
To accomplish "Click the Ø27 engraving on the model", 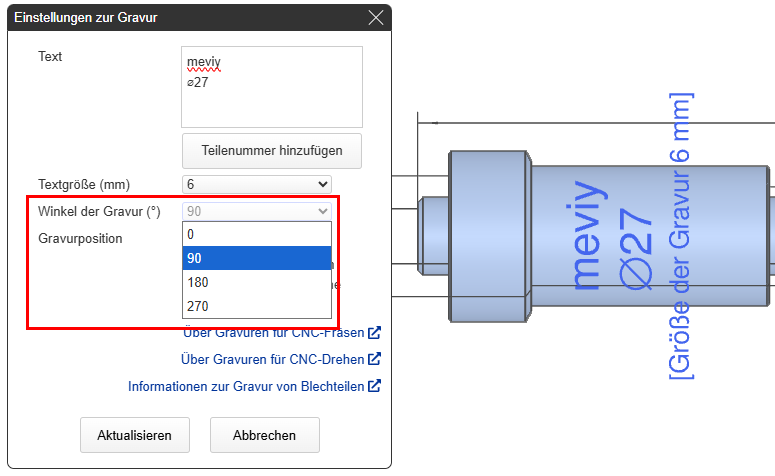I will (638, 238).
